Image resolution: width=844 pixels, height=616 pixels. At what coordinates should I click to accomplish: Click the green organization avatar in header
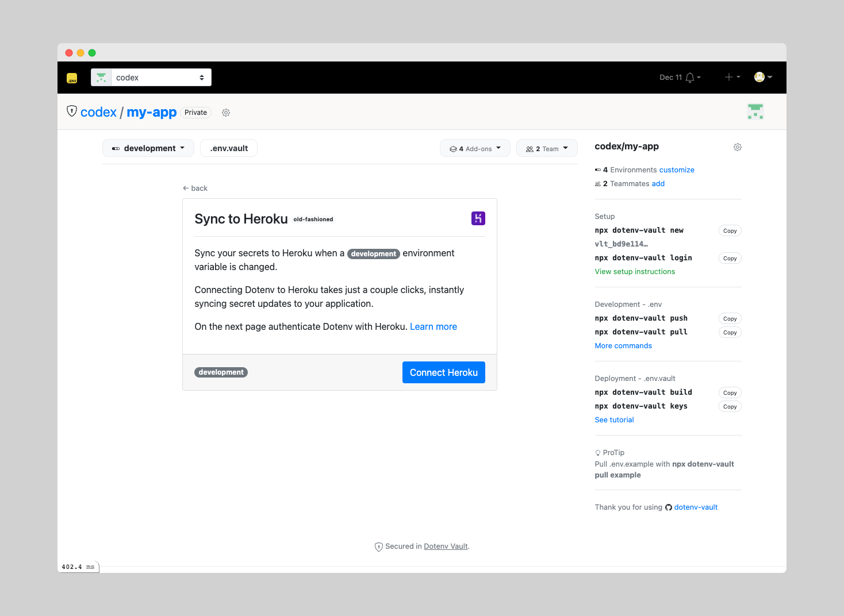(x=755, y=111)
